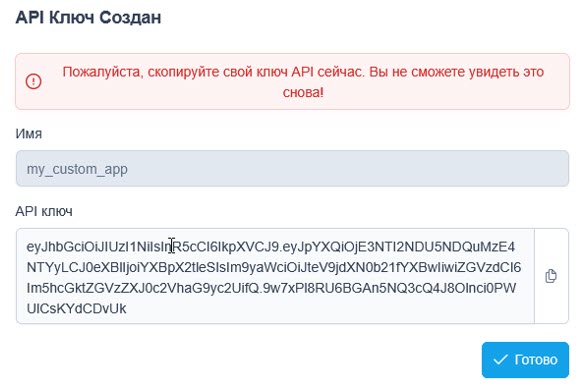This screenshot has width=585, height=389.
Task: Click the red exclamation warning icon
Action: click(33, 81)
